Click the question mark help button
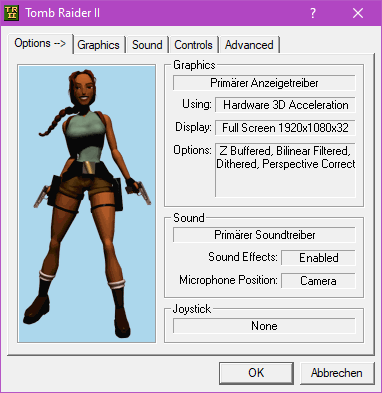The width and height of the screenshot is (382, 393). (312, 13)
